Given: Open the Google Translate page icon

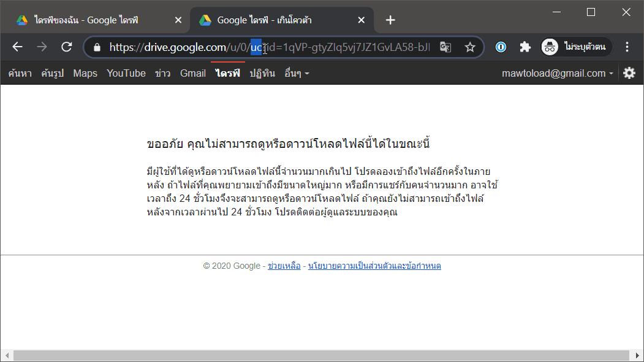Looking at the screenshot, I should [x=445, y=47].
